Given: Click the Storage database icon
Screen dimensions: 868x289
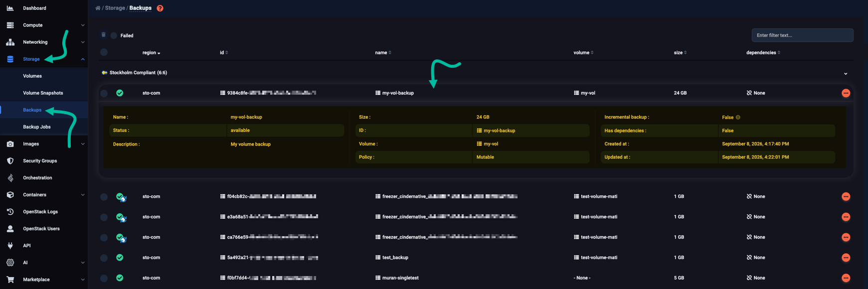Looking at the screenshot, I should tap(10, 59).
